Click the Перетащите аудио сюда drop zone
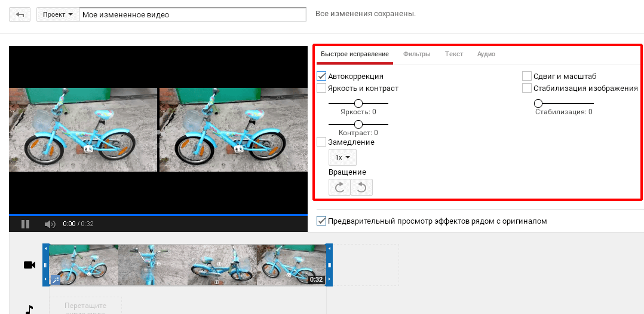Screen dimensions: 644x314 (x=85, y=306)
